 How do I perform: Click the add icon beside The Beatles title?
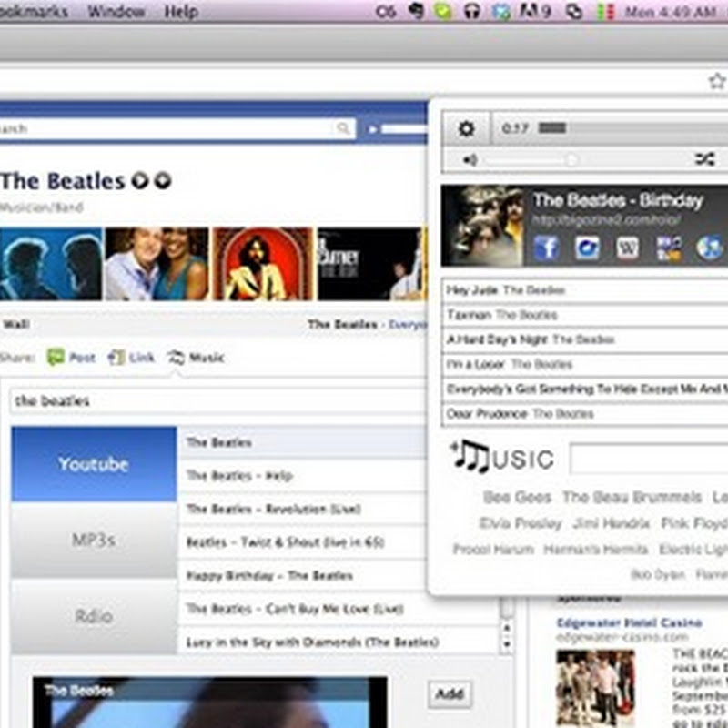163,180
